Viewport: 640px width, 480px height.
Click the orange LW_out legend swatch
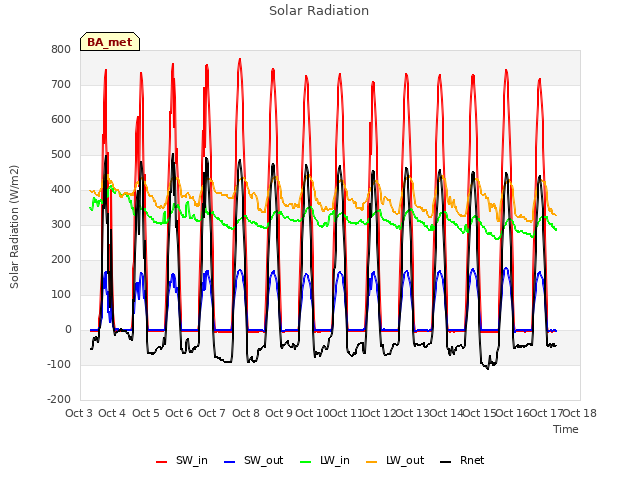pyautogui.click(x=372, y=462)
